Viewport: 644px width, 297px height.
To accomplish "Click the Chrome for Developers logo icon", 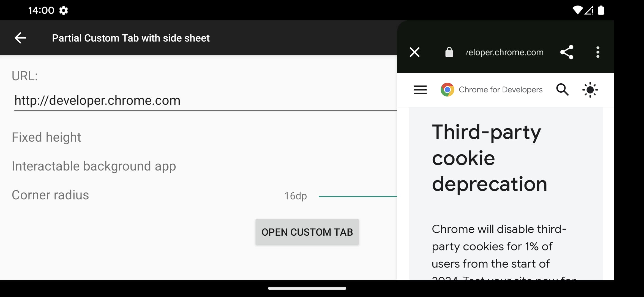I will click(447, 89).
